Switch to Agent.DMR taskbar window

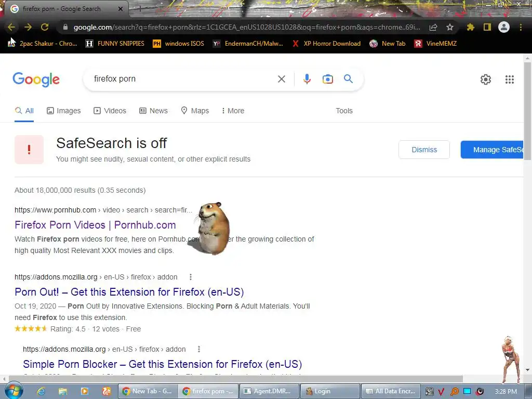[269, 391]
